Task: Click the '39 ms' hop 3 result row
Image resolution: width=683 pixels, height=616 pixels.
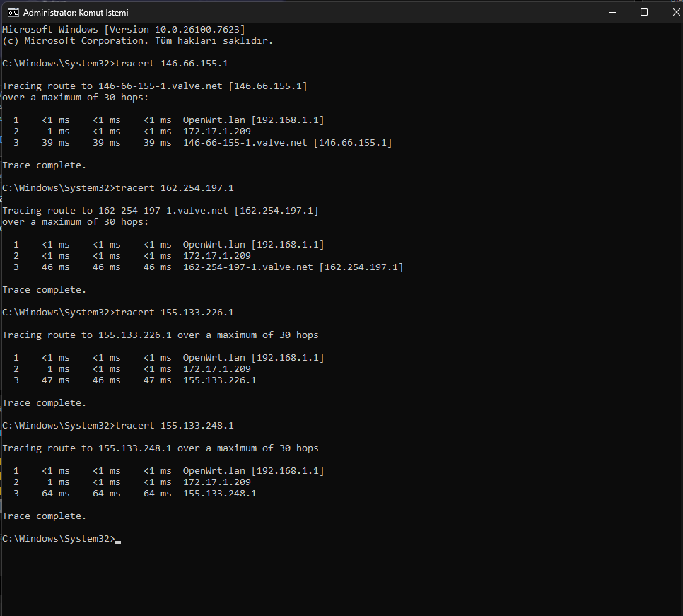Action: (x=202, y=142)
